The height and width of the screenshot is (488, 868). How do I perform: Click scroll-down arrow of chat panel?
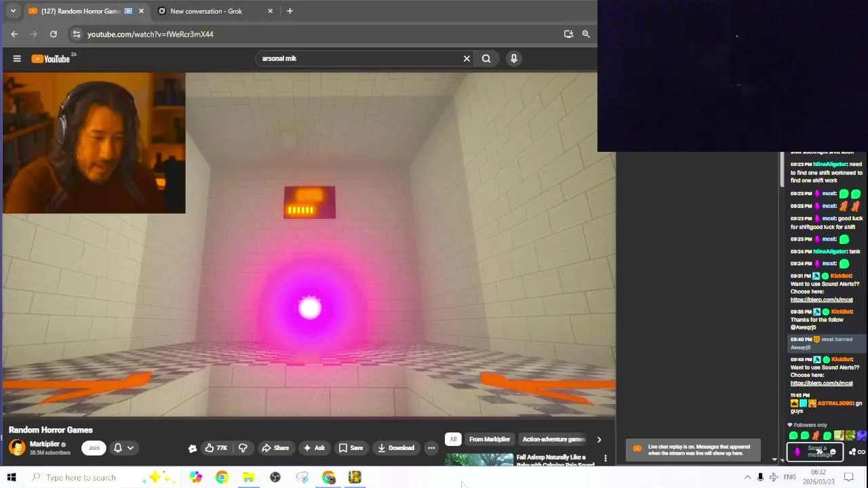point(782,460)
